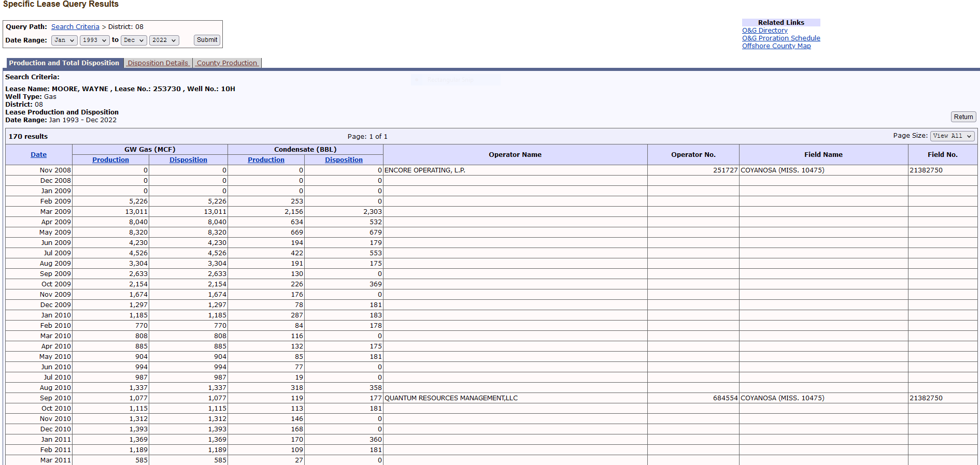
Task: Sort by Condensate Disposition column
Action: point(344,160)
